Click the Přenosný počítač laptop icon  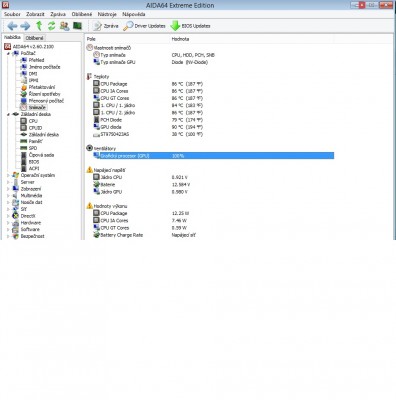[24, 101]
